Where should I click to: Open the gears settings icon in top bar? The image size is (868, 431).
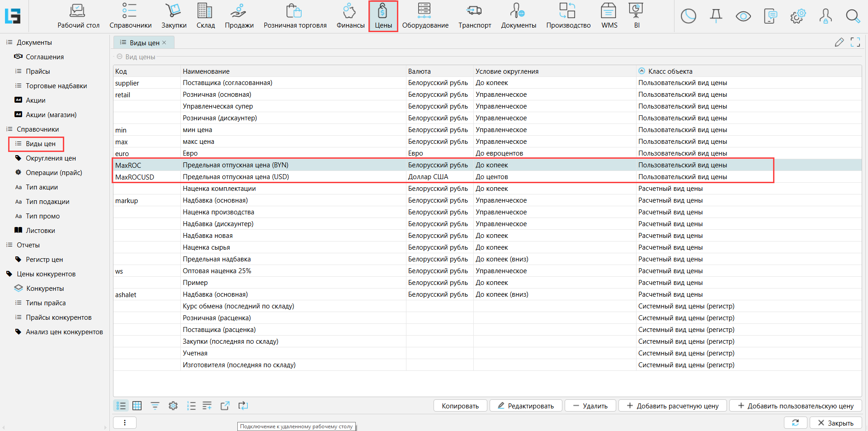[797, 16]
